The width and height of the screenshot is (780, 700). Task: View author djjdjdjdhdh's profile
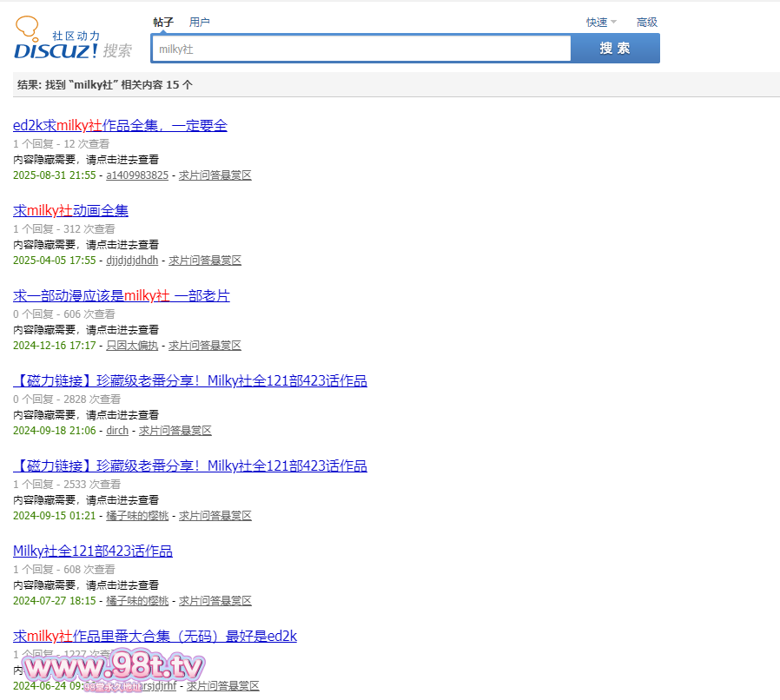(x=132, y=261)
